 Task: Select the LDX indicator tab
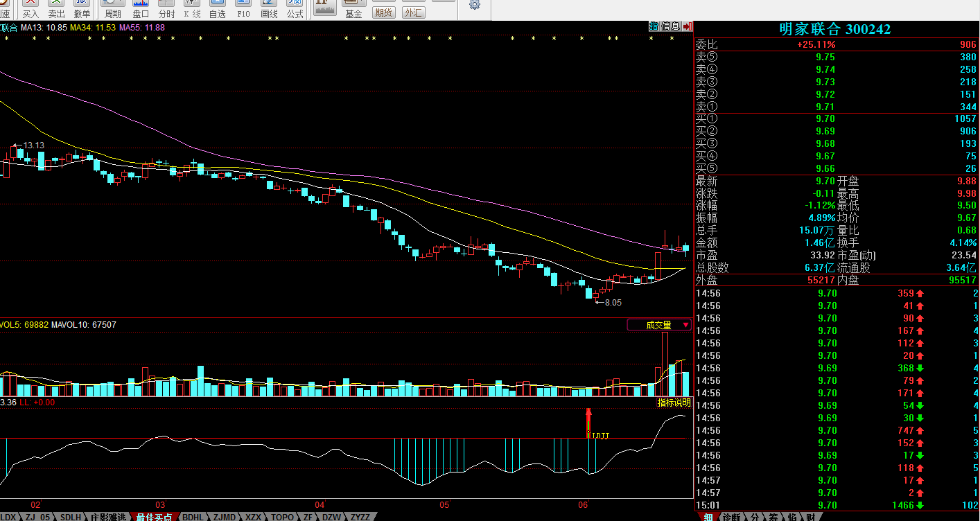(8, 517)
